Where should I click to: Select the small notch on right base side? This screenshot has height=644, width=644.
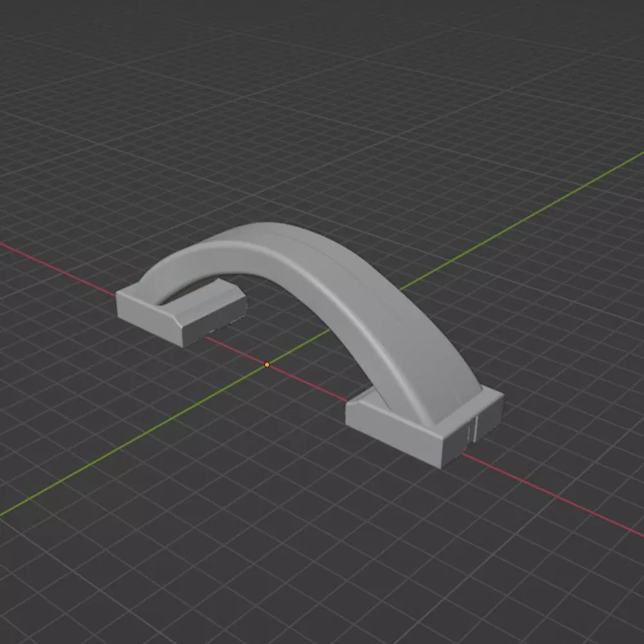473,430
